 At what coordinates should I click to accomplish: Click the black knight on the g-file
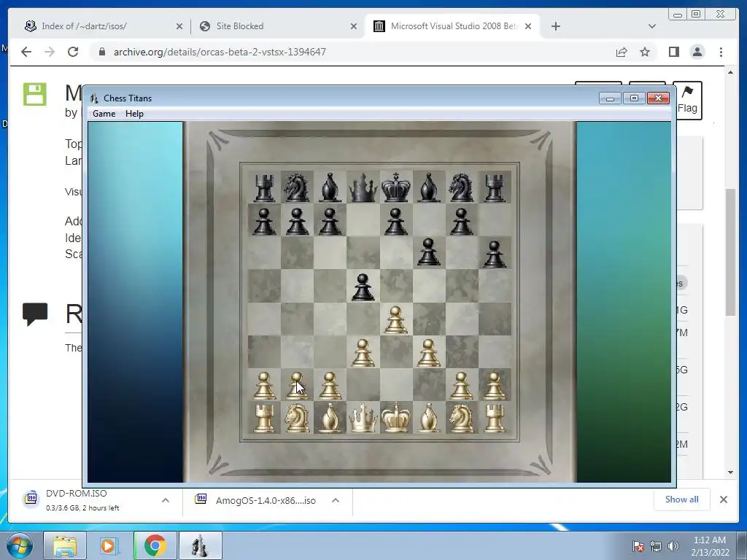461,188
